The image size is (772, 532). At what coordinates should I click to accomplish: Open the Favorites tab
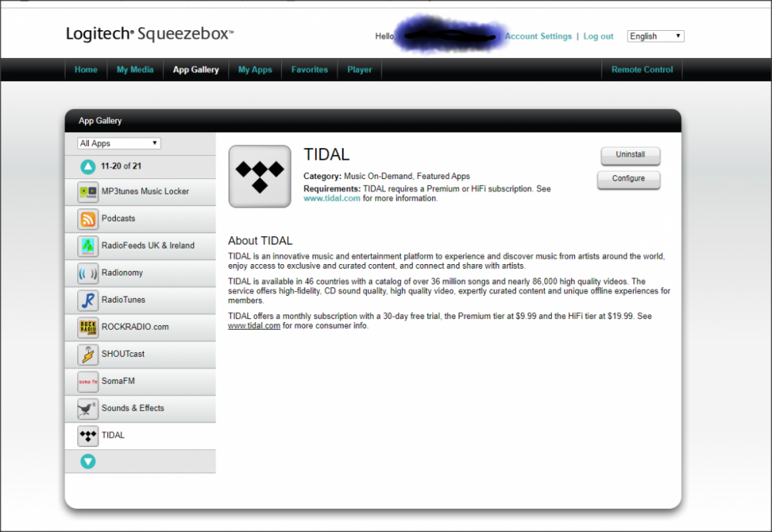310,69
